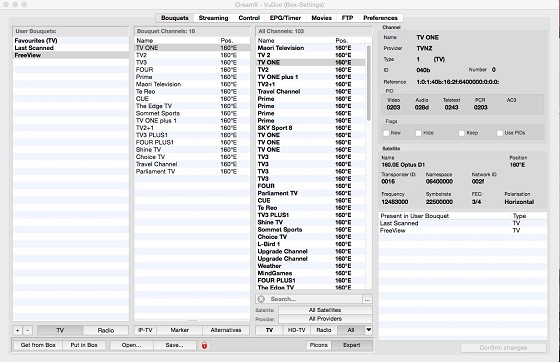560x362 pixels.
Task: Filter all channels by TV
Action: pos(269,330)
